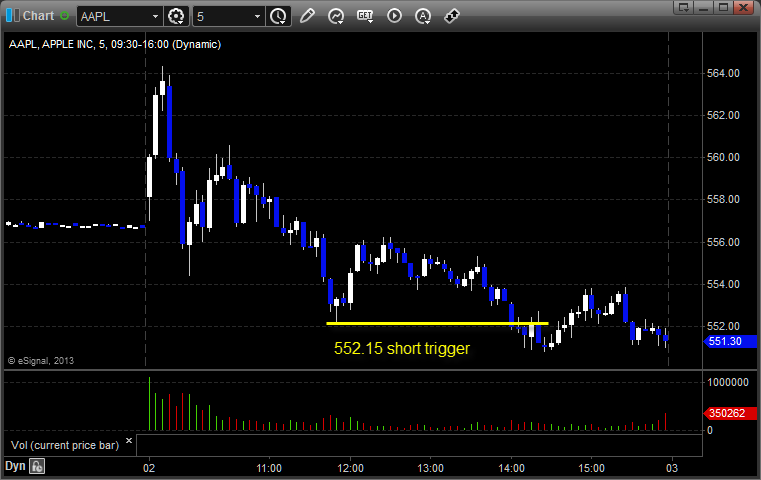Image resolution: width=761 pixels, height=480 pixels.
Task: Open the studies chart-line menu
Action: click(x=335, y=16)
